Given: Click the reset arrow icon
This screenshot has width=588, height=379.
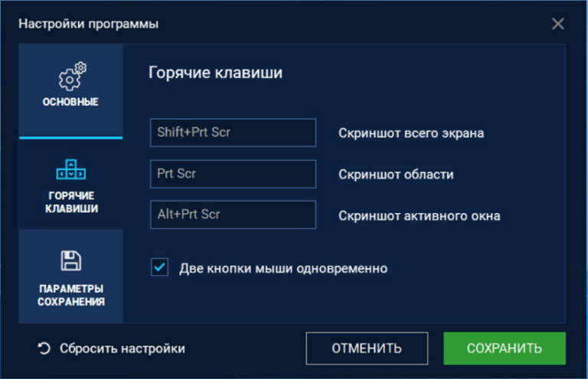Looking at the screenshot, I should click(44, 348).
